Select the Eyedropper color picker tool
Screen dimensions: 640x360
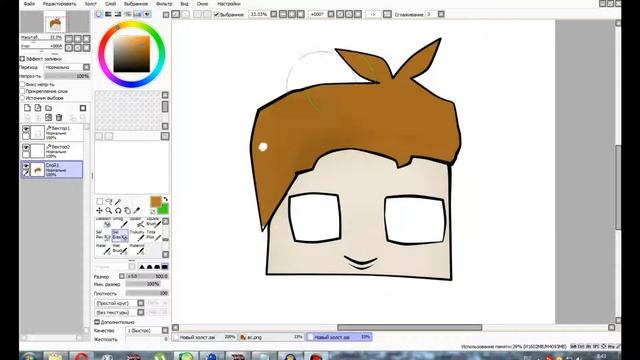click(137, 211)
